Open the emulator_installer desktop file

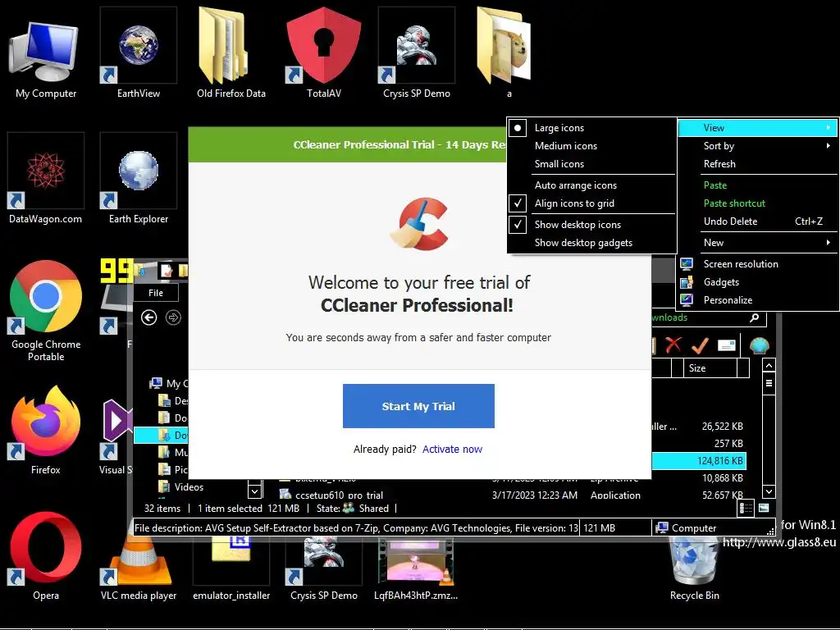231,568
